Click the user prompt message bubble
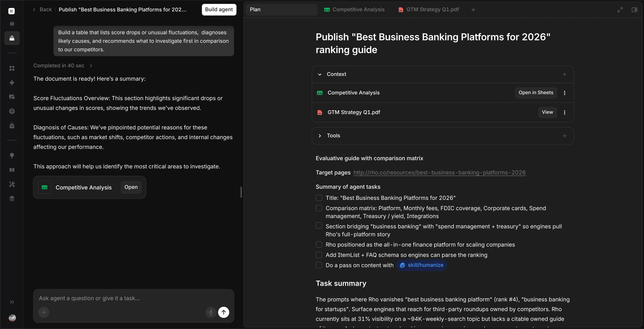Viewport: 644px width, 329px height. pyautogui.click(x=144, y=41)
